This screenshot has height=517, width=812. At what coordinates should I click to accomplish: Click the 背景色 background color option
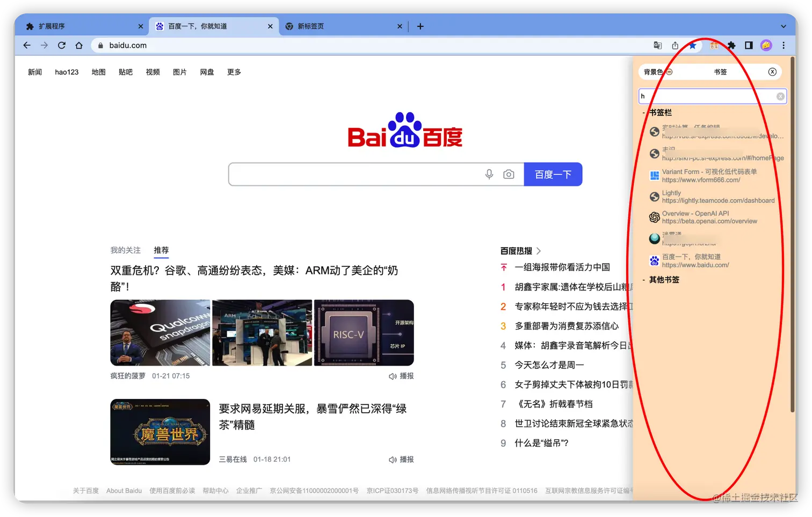click(x=654, y=72)
